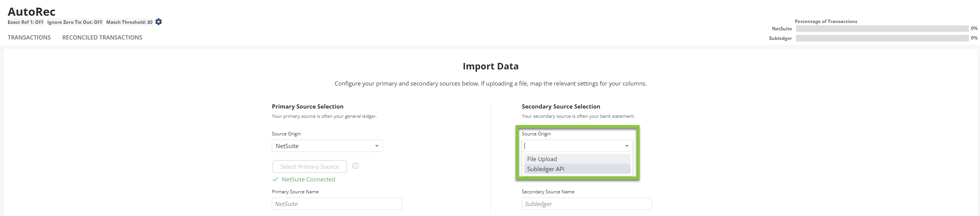The height and width of the screenshot is (216, 980).
Task: Click the Exact Ref 1: OFF setting
Action: (26, 22)
